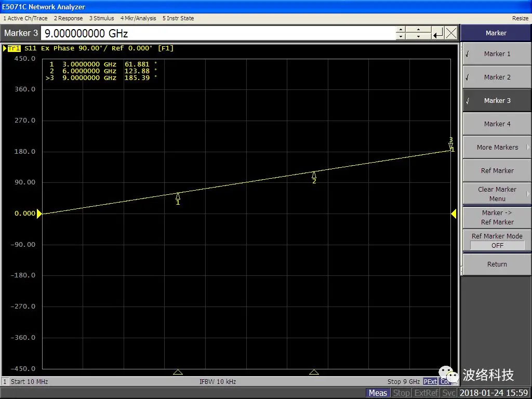Toggle Marker 2 softkey
Image resolution: width=532 pixels, height=399 pixels.
point(497,77)
